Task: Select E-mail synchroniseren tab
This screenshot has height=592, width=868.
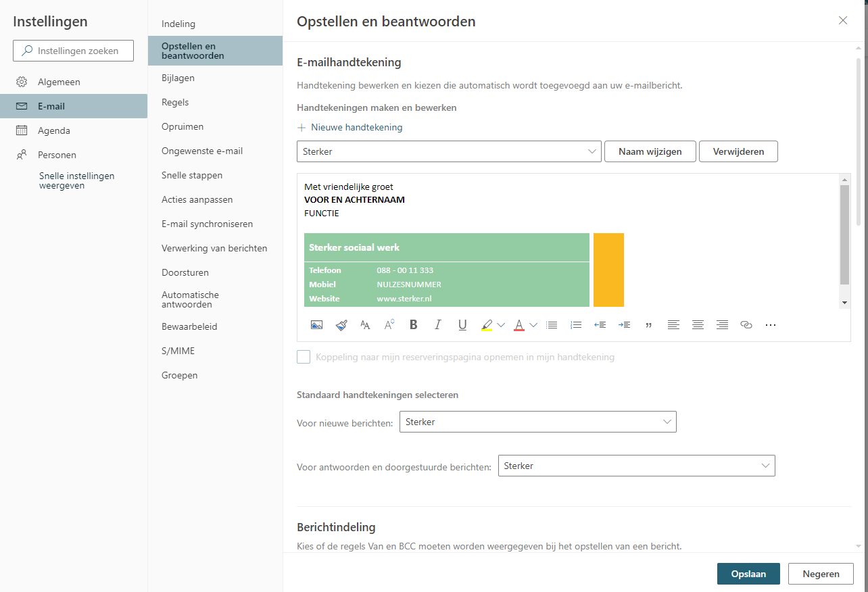Action: (x=215, y=224)
